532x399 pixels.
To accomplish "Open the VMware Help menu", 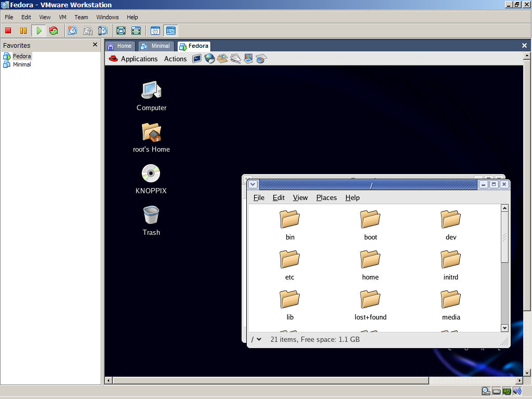I will click(132, 17).
